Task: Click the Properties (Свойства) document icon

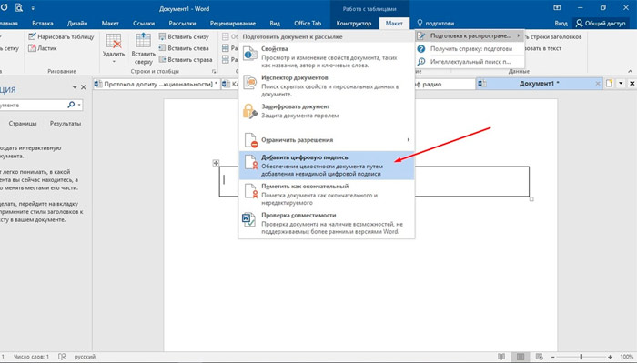Action: coord(250,55)
